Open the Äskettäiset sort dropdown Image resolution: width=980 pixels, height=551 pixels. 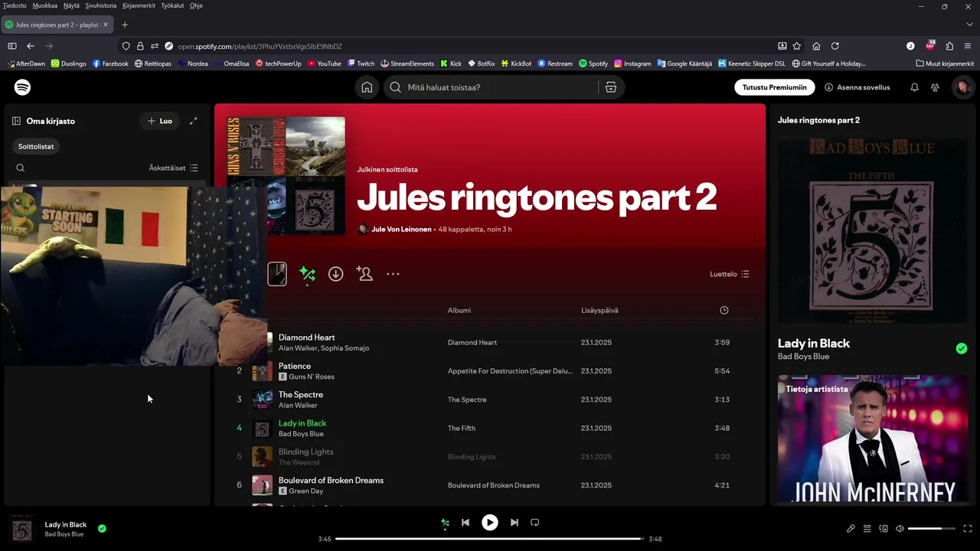click(x=174, y=168)
